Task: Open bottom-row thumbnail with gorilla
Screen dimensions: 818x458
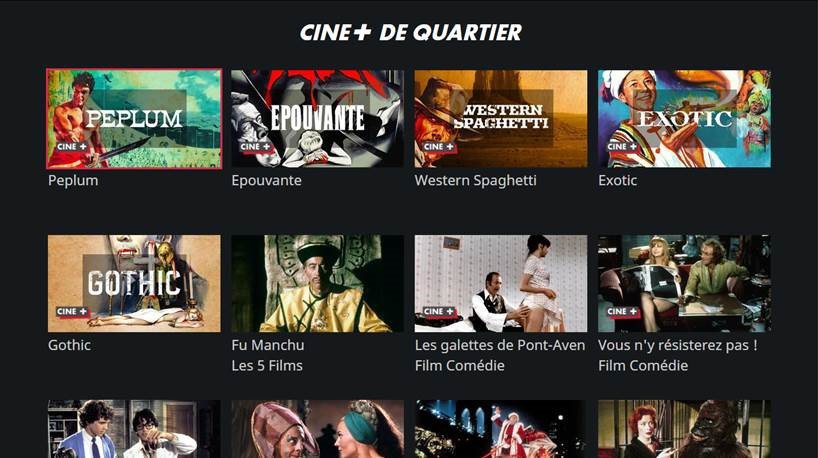Action: coord(684,429)
